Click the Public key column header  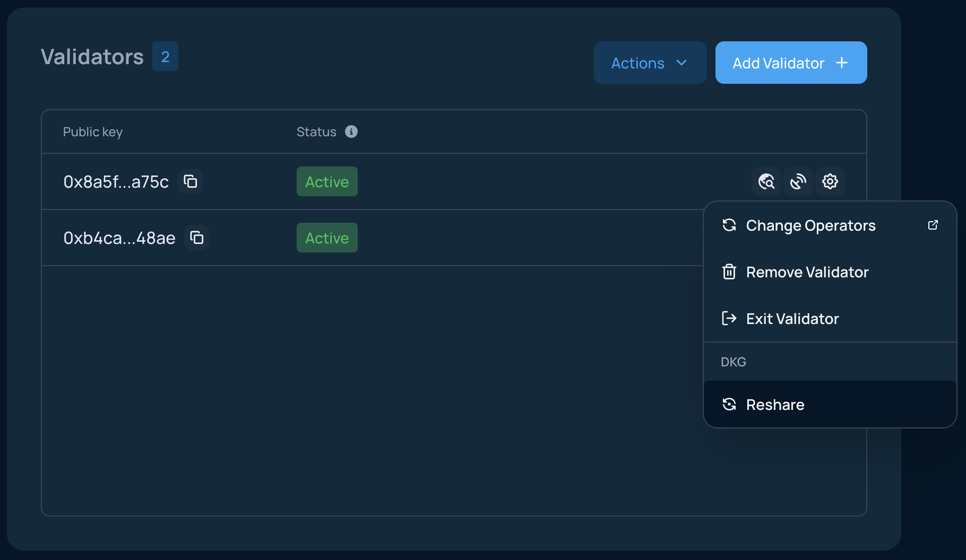pyautogui.click(x=93, y=132)
